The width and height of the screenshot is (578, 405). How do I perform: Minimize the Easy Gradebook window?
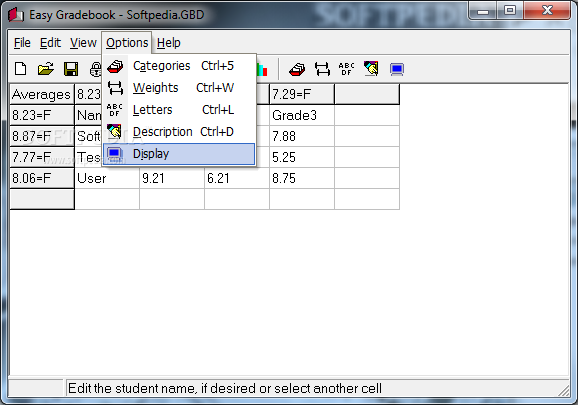(x=483, y=11)
